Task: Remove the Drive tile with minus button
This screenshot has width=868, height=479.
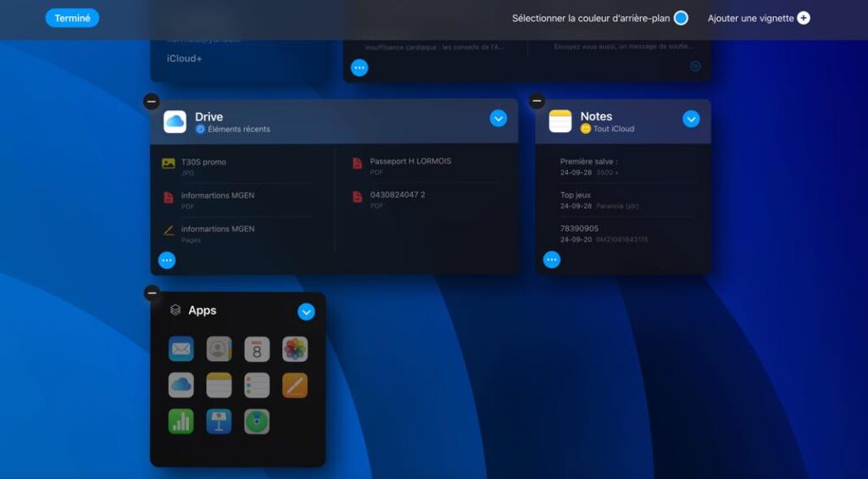Action: point(151,102)
